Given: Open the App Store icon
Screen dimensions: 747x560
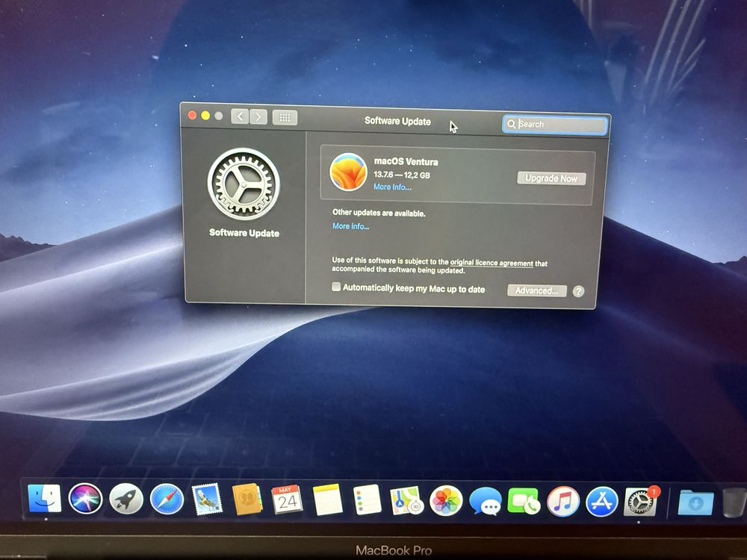Looking at the screenshot, I should coord(601,502).
